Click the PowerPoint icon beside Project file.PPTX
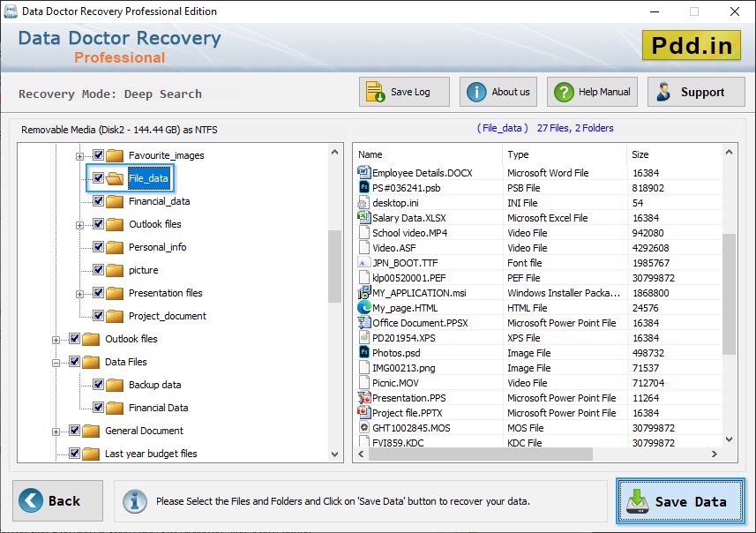The image size is (756, 533). [364, 412]
